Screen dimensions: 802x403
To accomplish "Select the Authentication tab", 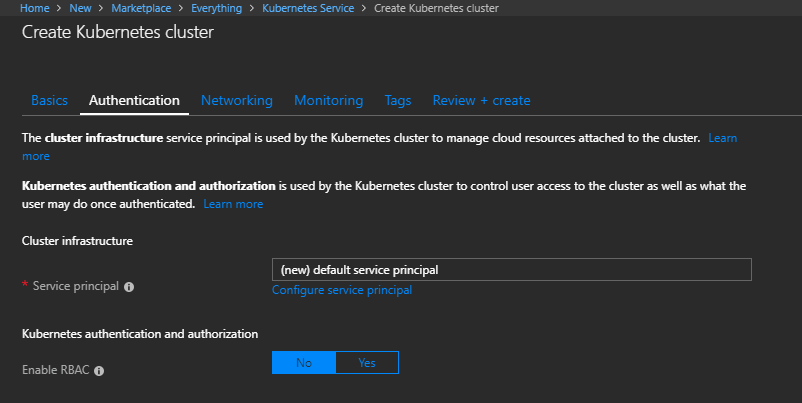I will (x=135, y=100).
